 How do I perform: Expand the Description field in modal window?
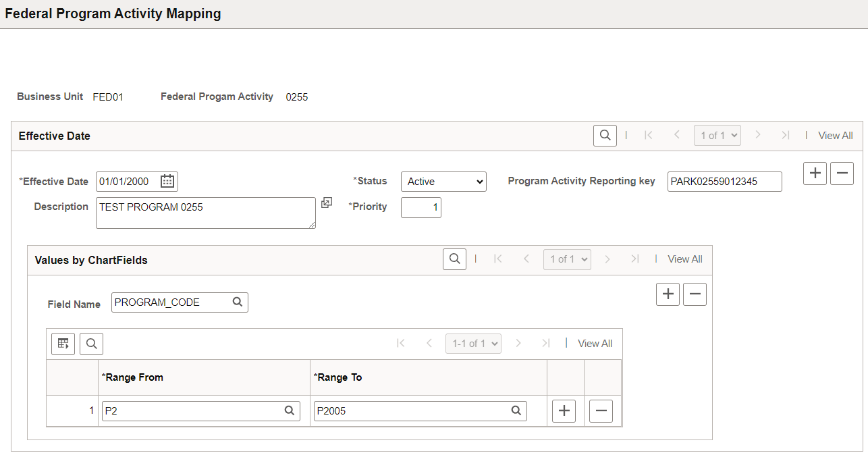click(327, 203)
